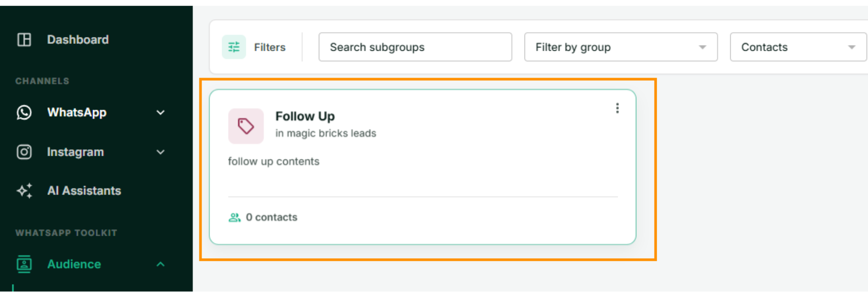Open the three-dot menu on Follow Up card
Viewport: 868px width, 301px height.
click(617, 108)
